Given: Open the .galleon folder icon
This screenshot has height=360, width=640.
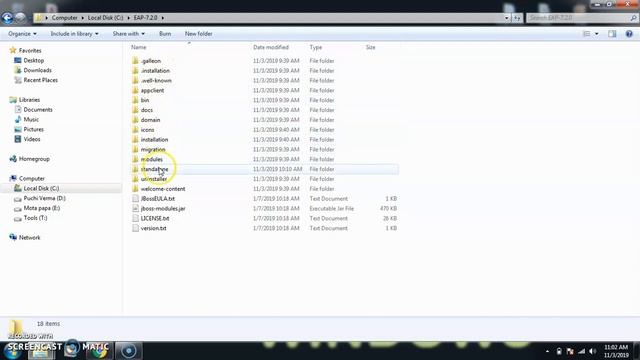Looking at the screenshot, I should pyautogui.click(x=135, y=60).
